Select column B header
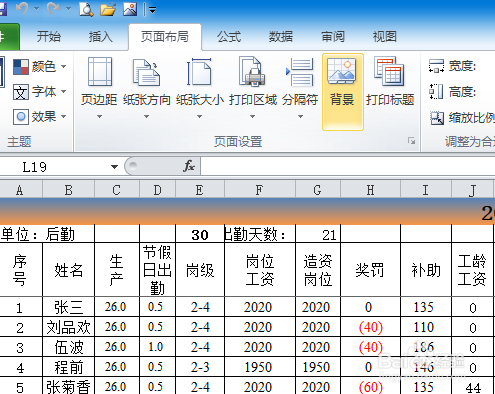Viewport: 495px width, 394px height. [68, 190]
